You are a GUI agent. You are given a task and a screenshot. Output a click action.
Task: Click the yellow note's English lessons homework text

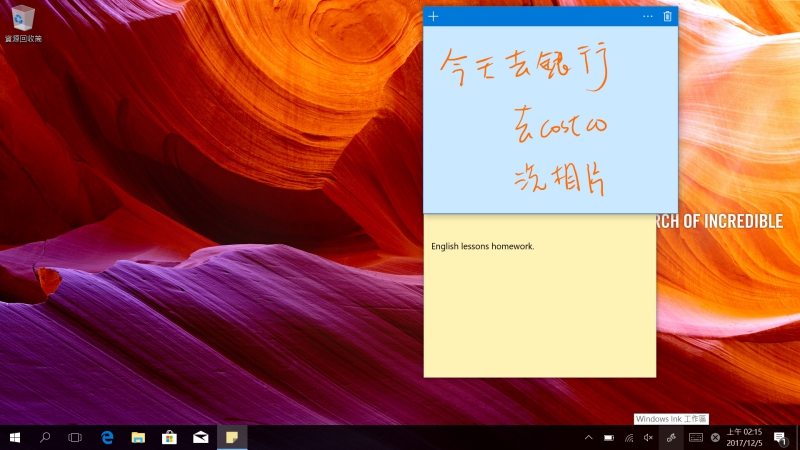tap(482, 246)
